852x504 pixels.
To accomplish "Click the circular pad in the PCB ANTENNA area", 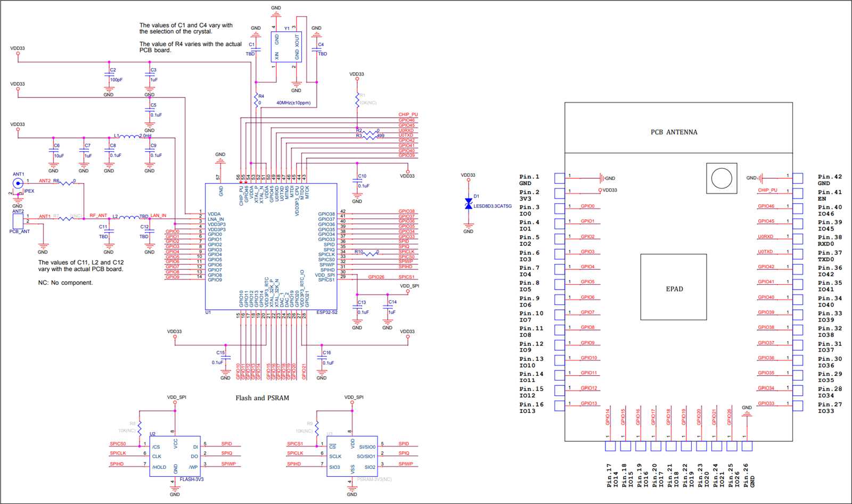I will (721, 178).
